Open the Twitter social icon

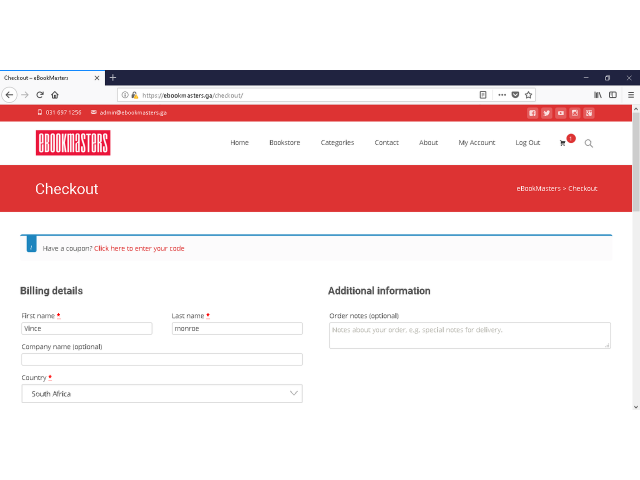(547, 113)
